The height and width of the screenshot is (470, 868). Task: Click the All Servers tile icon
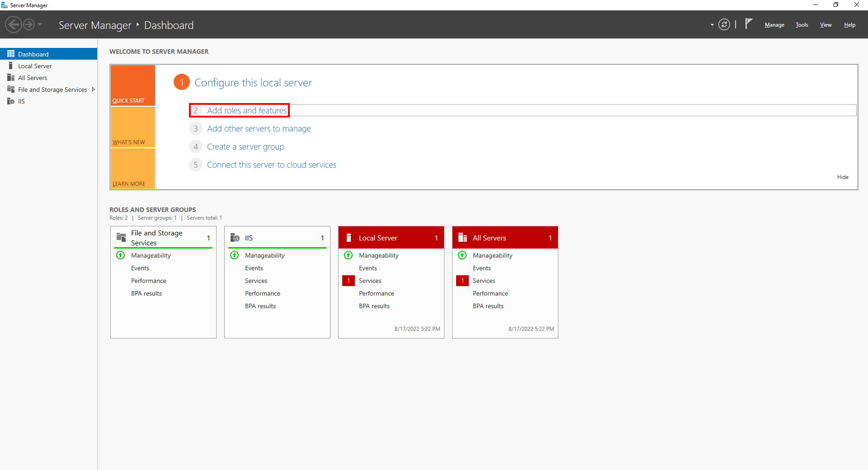point(462,237)
